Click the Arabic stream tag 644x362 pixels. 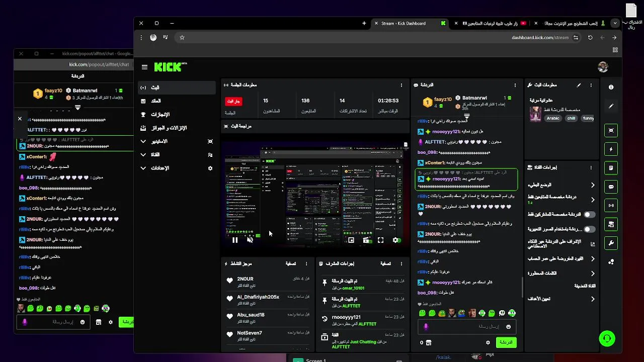click(553, 118)
